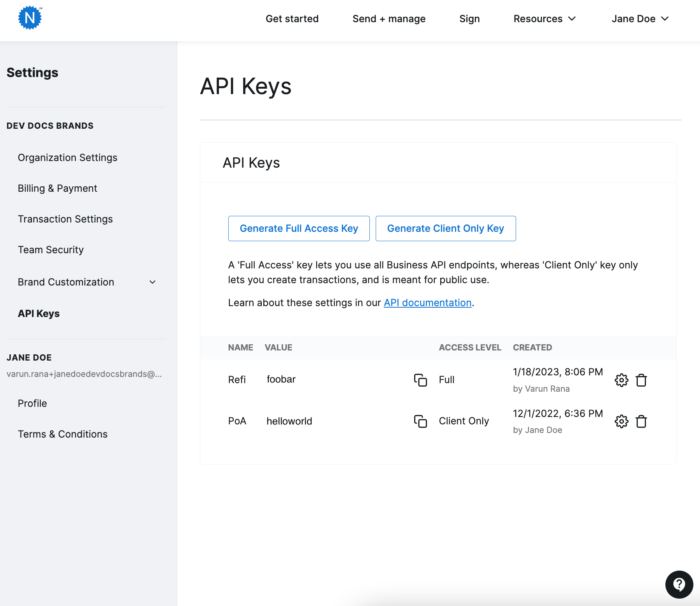Click the 12/1/2022, 6:36 PM date
The height and width of the screenshot is (606, 700).
point(558,413)
